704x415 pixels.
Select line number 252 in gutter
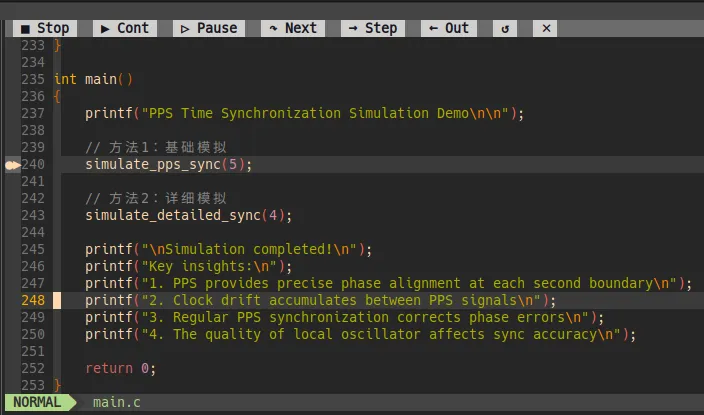pyautogui.click(x=33, y=368)
